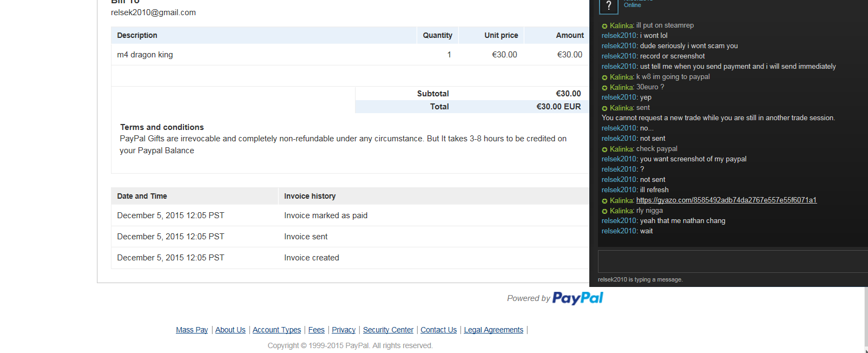Focus the chat message input box
868x353 pixels.
tap(731, 261)
